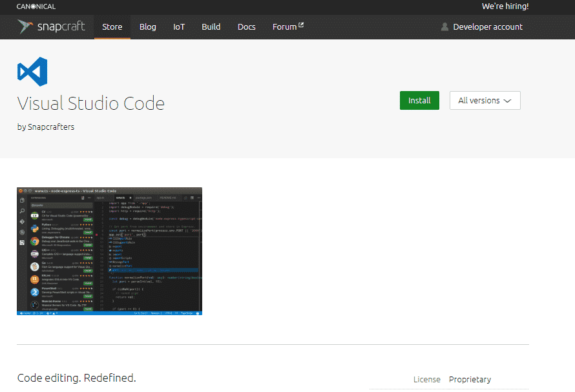Open the Build navigation item
The image size is (575, 392).
click(211, 27)
